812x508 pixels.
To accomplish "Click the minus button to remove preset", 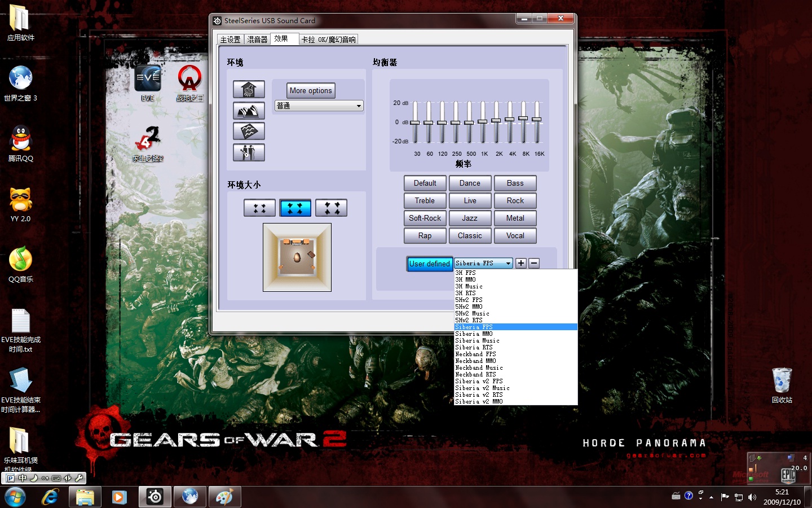I will point(534,263).
